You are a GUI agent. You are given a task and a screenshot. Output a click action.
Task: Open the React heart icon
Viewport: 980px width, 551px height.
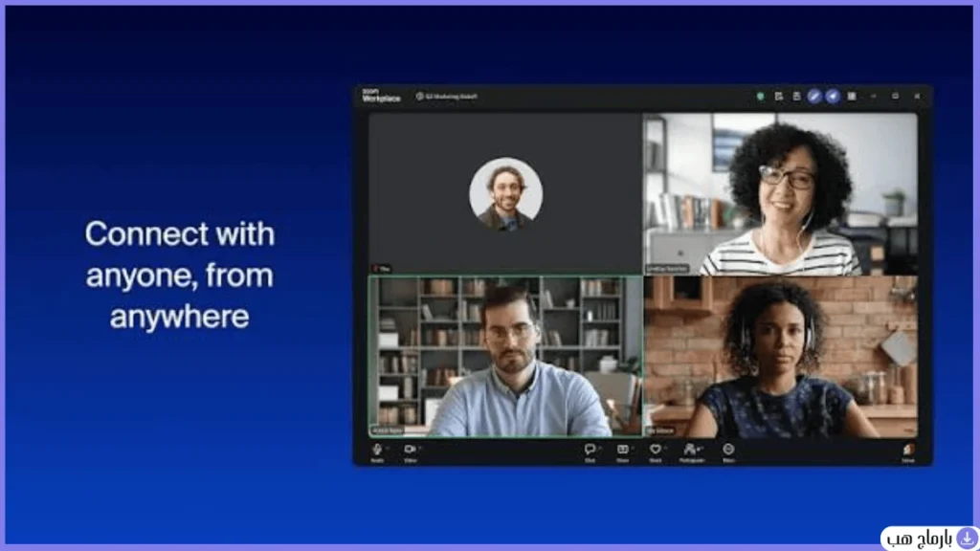point(655,450)
